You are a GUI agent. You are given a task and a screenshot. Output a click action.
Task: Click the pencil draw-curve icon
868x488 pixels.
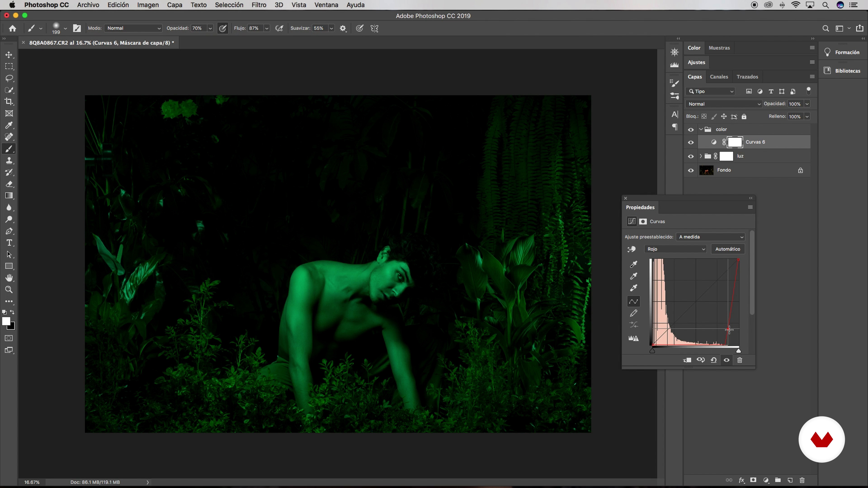coord(633,313)
